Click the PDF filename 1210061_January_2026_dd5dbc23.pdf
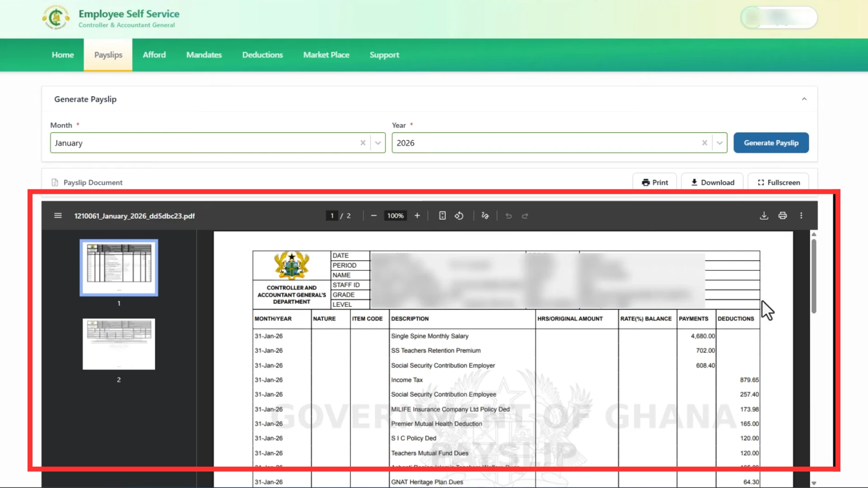The width and height of the screenshot is (868, 488). (134, 216)
